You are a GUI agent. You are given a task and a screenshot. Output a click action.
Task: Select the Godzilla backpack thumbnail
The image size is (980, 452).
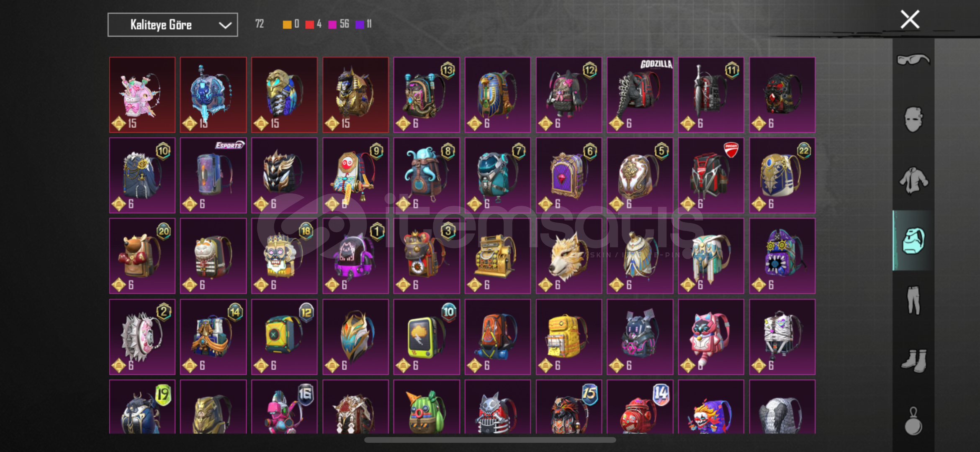(x=640, y=95)
